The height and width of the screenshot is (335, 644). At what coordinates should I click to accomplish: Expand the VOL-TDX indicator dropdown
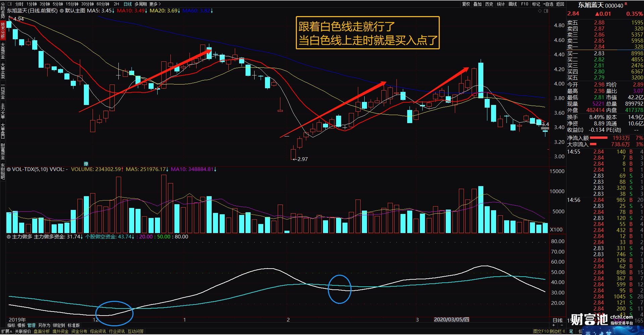click(x=9, y=169)
